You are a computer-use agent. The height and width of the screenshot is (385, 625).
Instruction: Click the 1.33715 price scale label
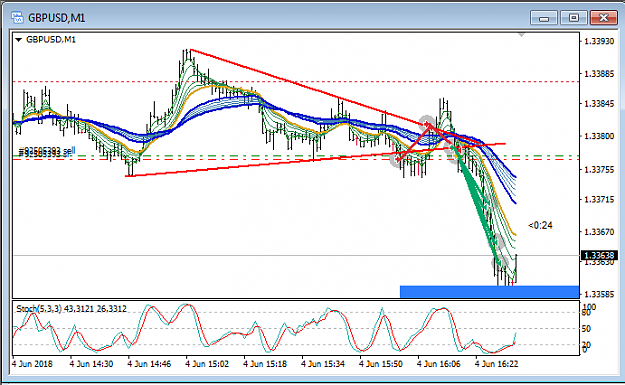point(599,199)
